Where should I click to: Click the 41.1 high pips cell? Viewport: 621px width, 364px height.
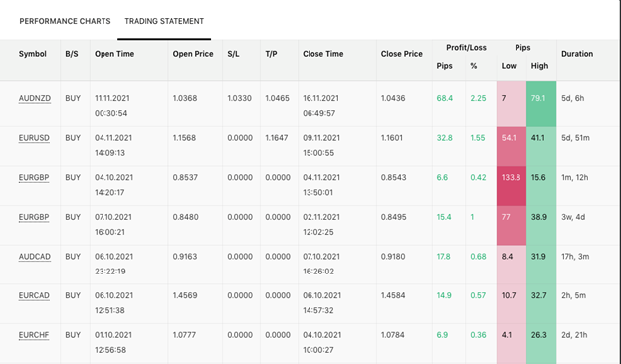click(541, 146)
